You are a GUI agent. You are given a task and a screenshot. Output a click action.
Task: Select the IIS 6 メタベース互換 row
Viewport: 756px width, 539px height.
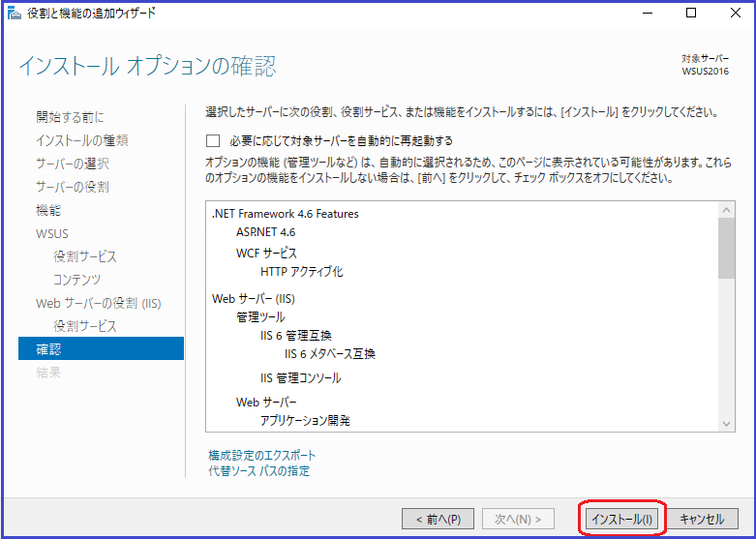tap(330, 354)
